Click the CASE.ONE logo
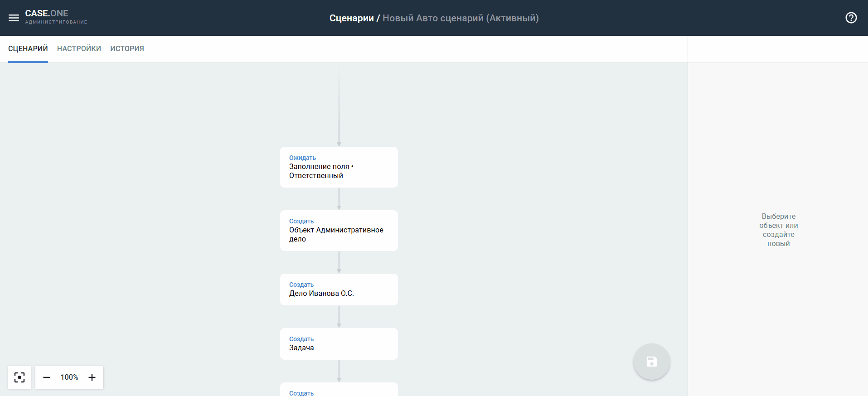The height and width of the screenshot is (396, 868). point(47,14)
